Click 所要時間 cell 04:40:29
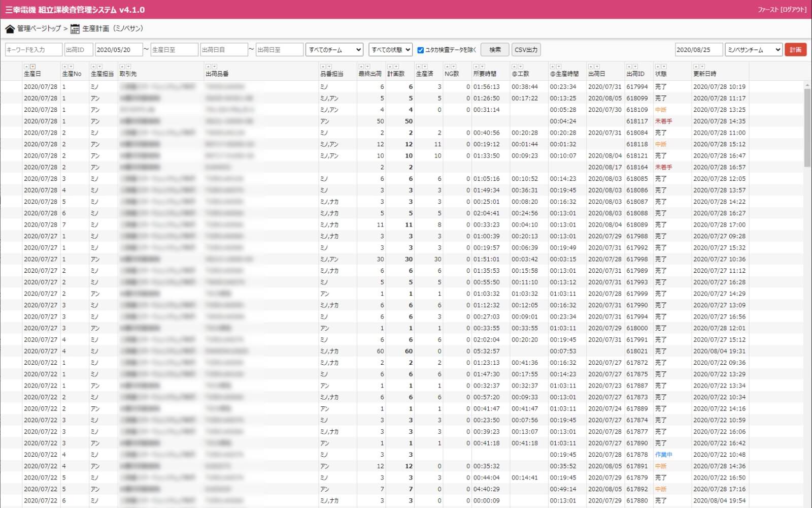 [486, 489]
